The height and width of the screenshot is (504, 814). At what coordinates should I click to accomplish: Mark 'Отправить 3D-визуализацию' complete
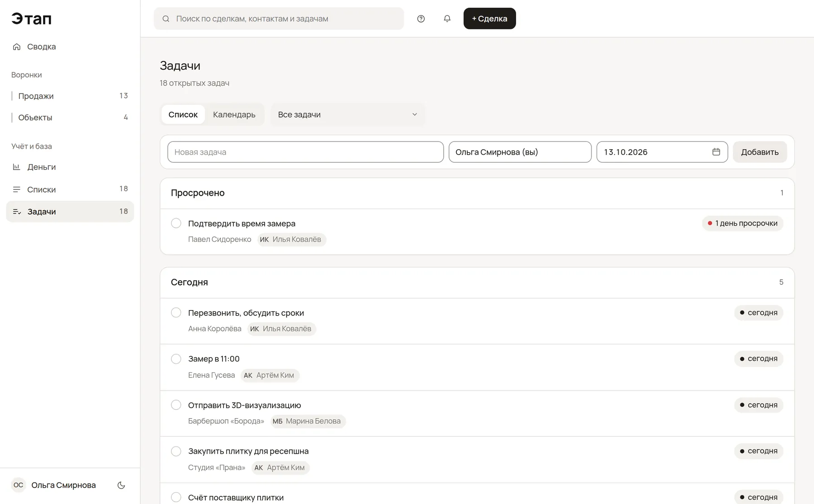coord(176,405)
